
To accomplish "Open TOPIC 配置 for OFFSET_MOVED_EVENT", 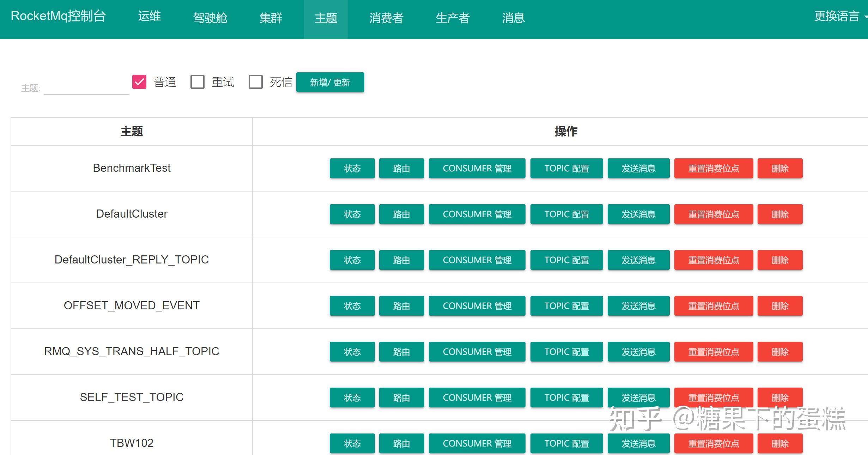I will tap(566, 306).
